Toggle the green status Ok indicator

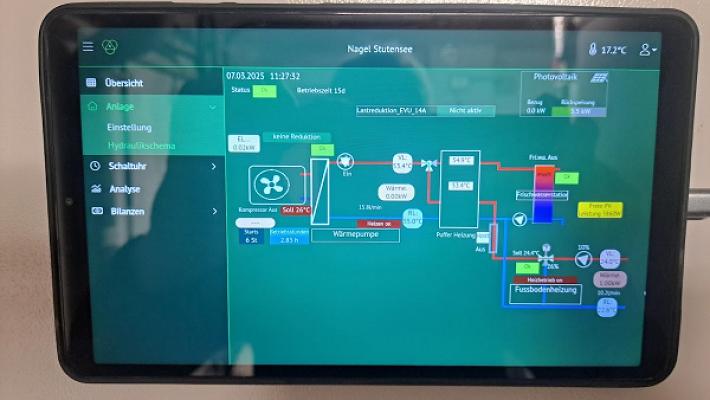point(265,90)
